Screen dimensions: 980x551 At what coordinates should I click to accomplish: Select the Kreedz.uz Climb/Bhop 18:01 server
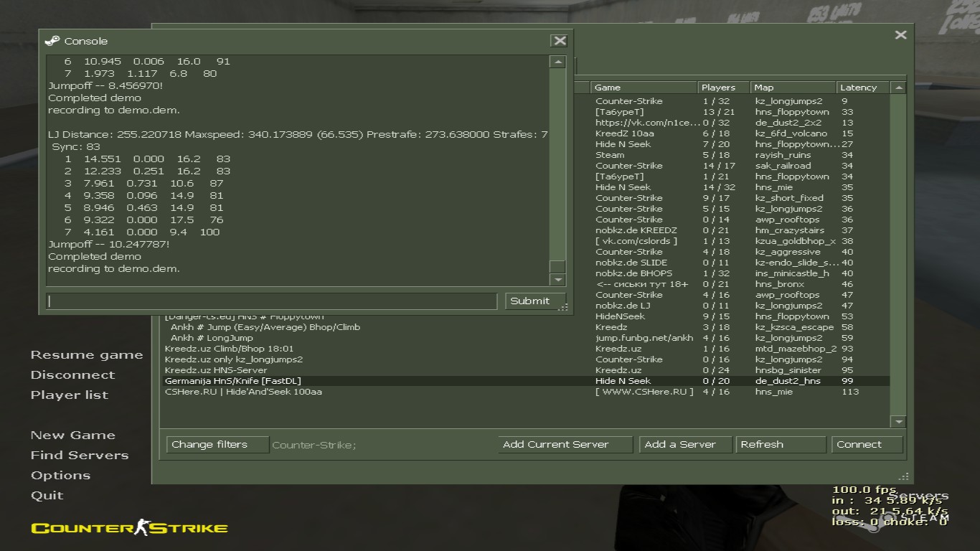coord(524,349)
